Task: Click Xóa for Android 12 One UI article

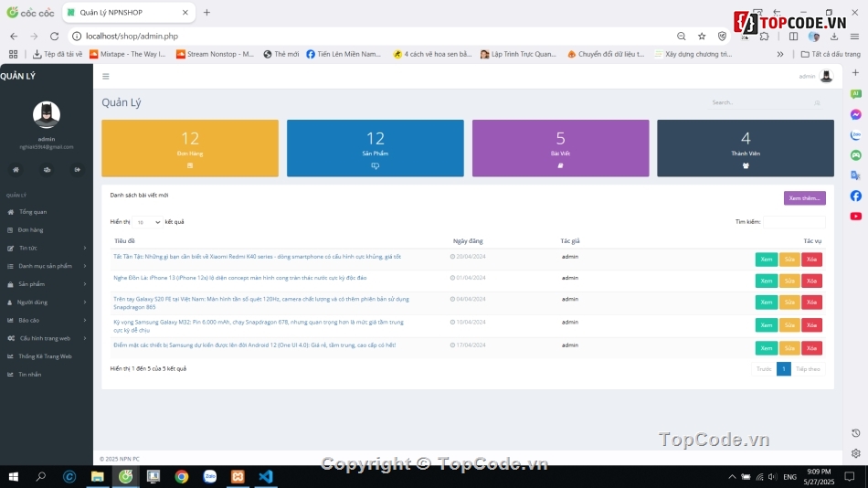Action: pyautogui.click(x=811, y=348)
